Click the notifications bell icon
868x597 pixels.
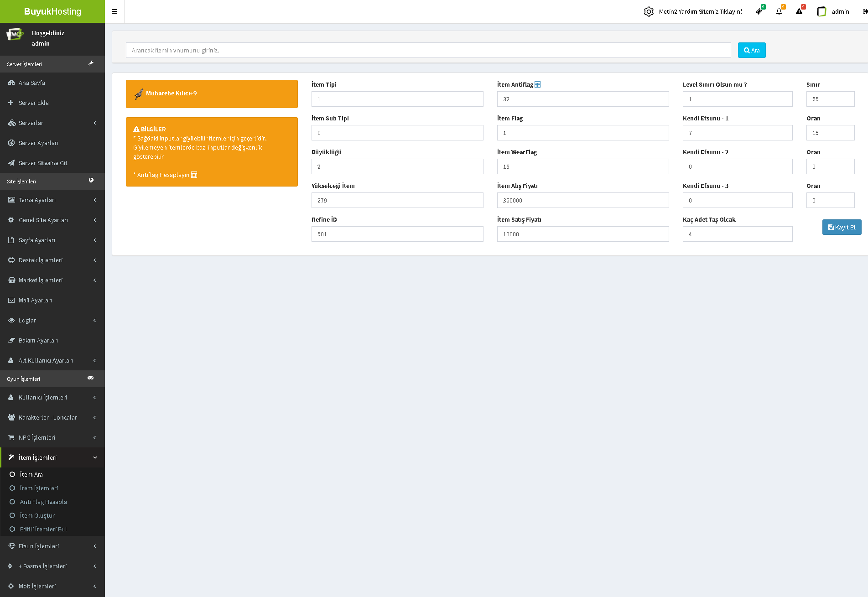[779, 11]
